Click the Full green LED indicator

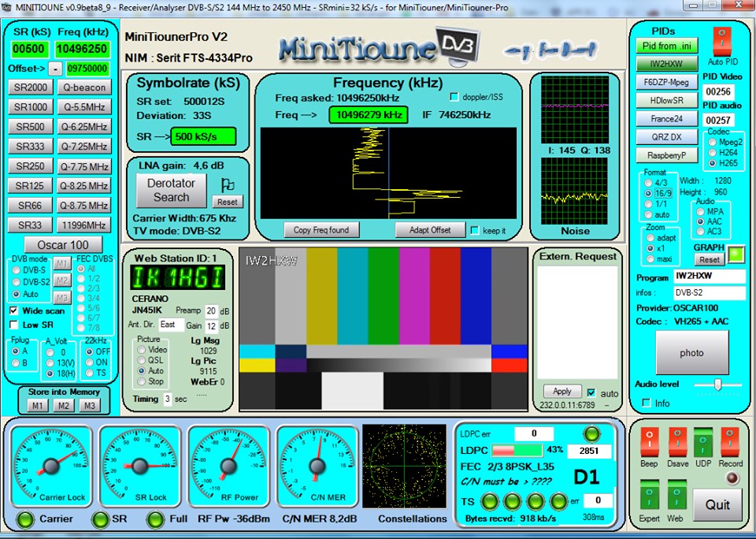pyautogui.click(x=155, y=519)
